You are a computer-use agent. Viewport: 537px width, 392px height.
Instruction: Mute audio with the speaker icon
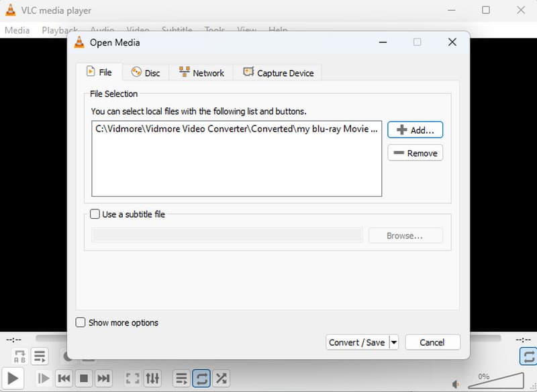pos(455,384)
